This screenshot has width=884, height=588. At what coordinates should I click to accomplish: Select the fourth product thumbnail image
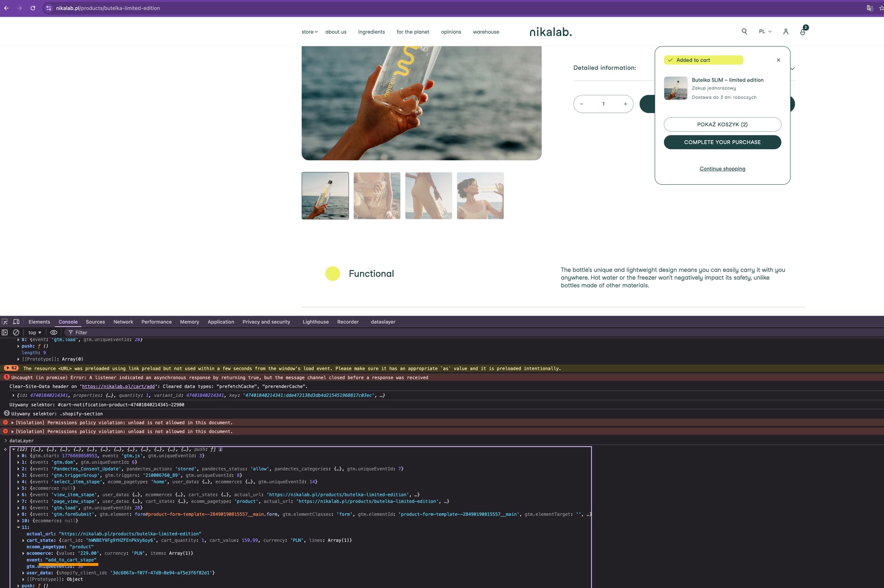(x=480, y=196)
